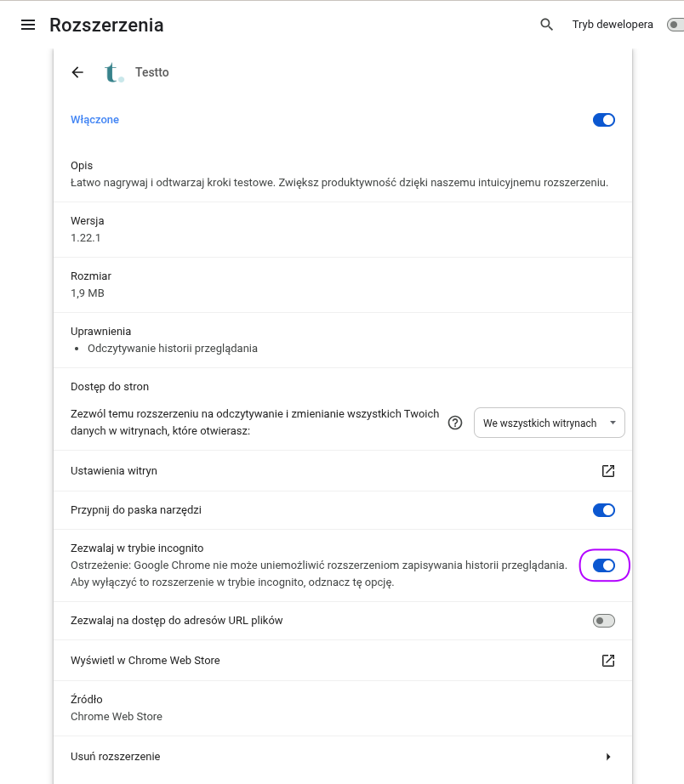The height and width of the screenshot is (784, 684).
Task: Disable the Włączone switch
Action: click(603, 120)
